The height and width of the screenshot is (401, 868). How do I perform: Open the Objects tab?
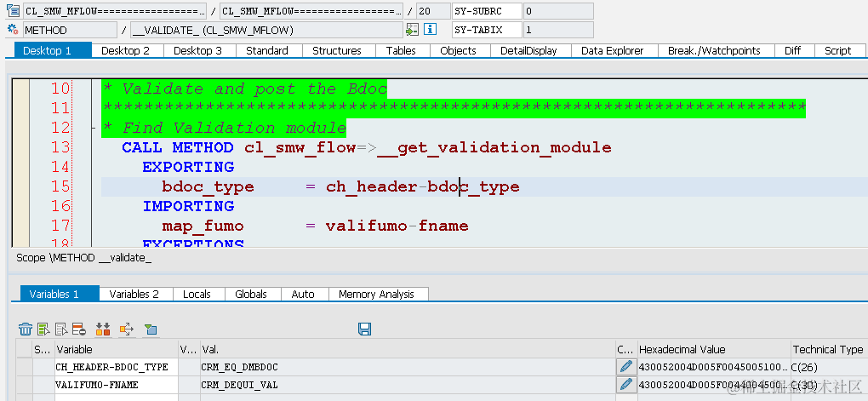tap(458, 50)
